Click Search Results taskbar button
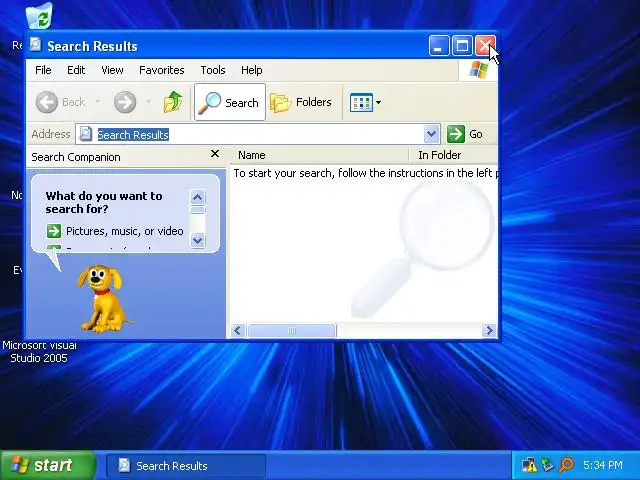 click(186, 466)
